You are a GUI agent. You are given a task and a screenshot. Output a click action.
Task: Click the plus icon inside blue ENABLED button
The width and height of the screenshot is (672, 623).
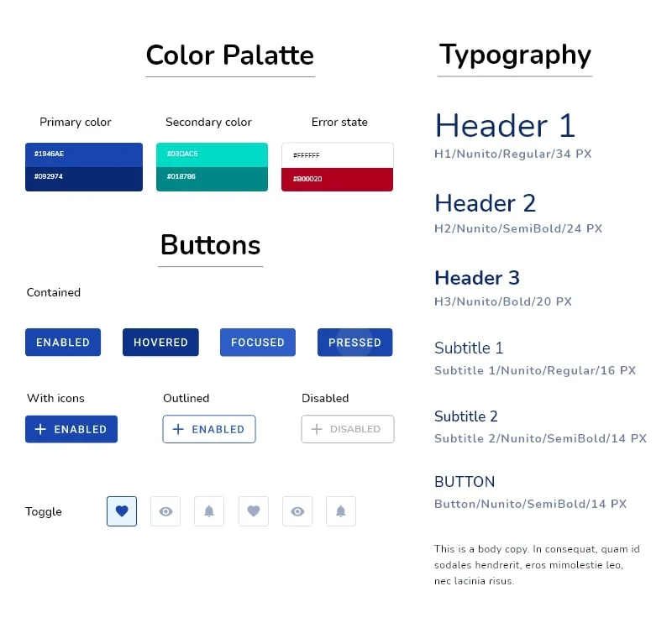[39, 429]
